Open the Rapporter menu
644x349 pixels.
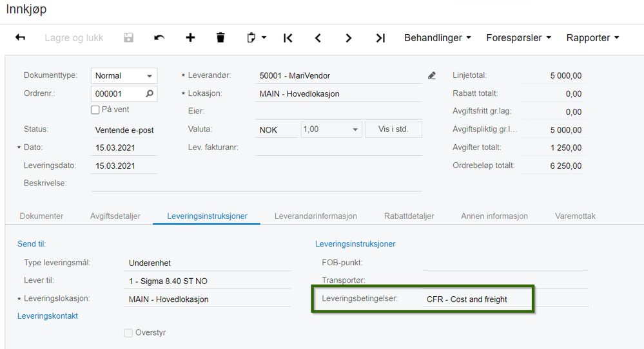pyautogui.click(x=592, y=38)
